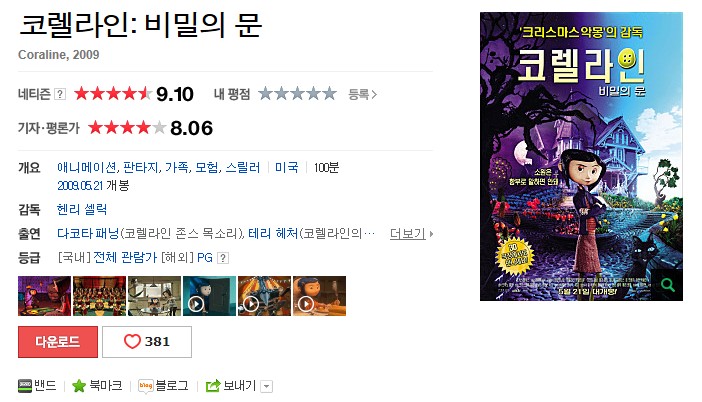Open the dropdown arrow next to 보내기
The image size is (702, 402).
pyautogui.click(x=266, y=386)
